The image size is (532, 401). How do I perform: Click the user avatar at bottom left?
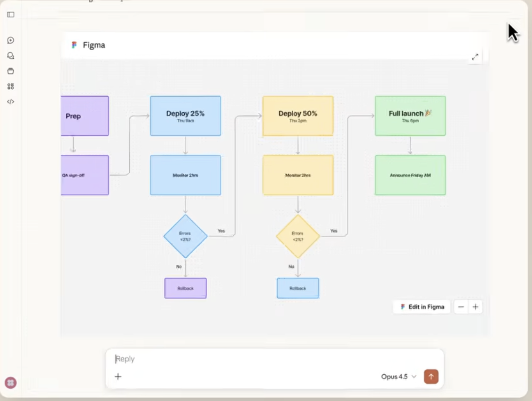click(x=10, y=383)
